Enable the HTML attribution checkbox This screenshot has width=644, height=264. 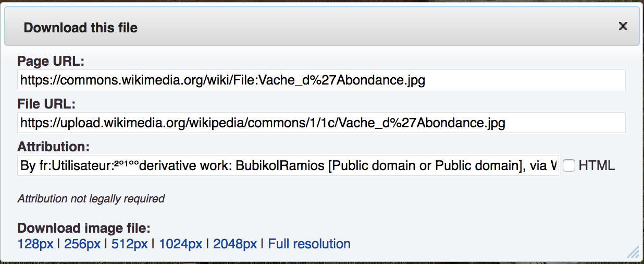pyautogui.click(x=569, y=166)
